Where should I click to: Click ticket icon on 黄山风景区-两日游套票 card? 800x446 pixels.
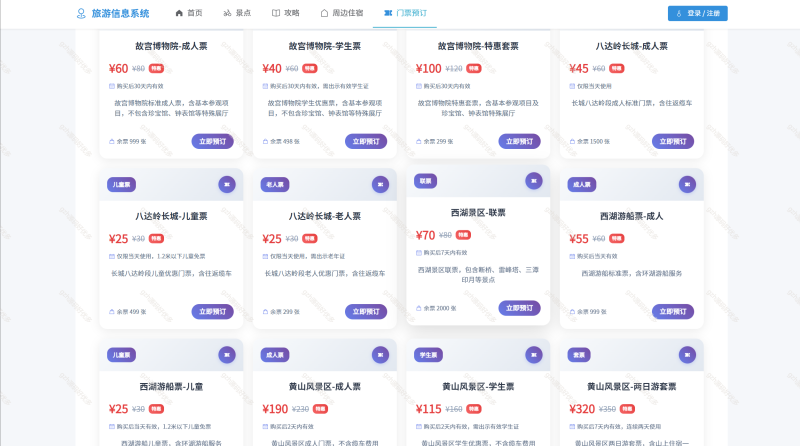(x=687, y=355)
